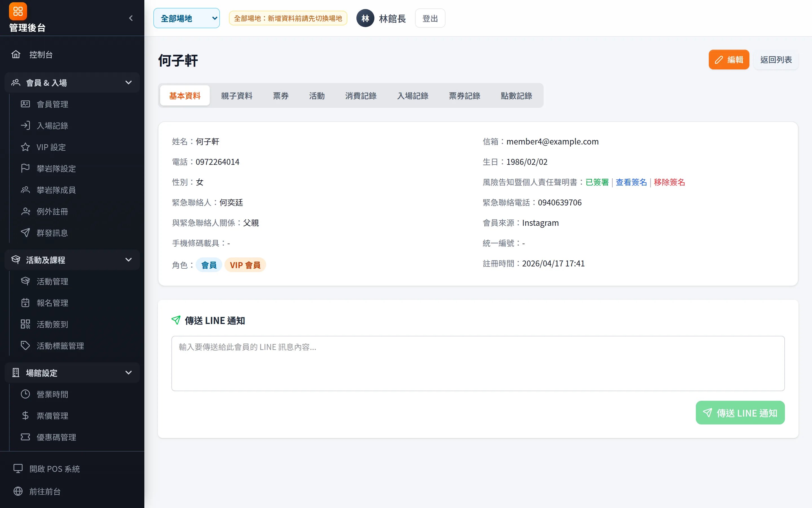The width and height of the screenshot is (812, 508).
Task: Click the 會員管理 ID card icon
Action: 25,104
